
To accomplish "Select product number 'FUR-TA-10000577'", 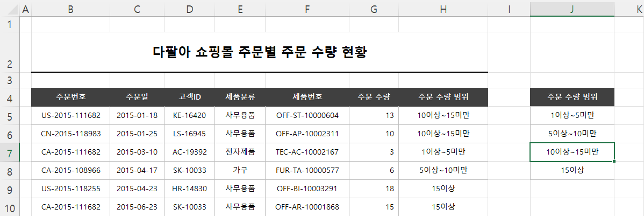I will tap(307, 170).
